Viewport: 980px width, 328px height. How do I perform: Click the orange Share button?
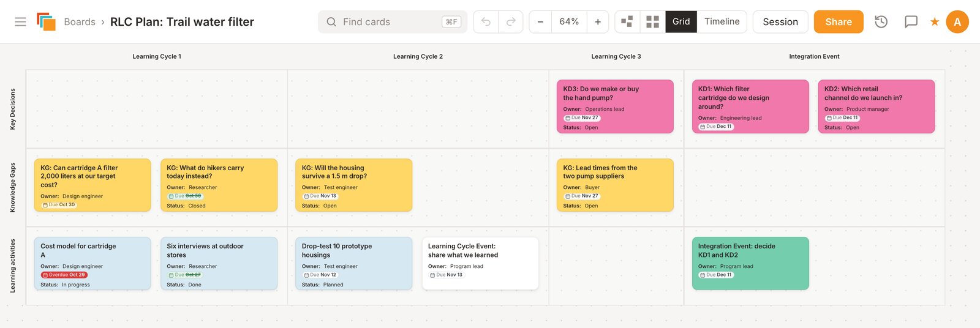tap(839, 22)
